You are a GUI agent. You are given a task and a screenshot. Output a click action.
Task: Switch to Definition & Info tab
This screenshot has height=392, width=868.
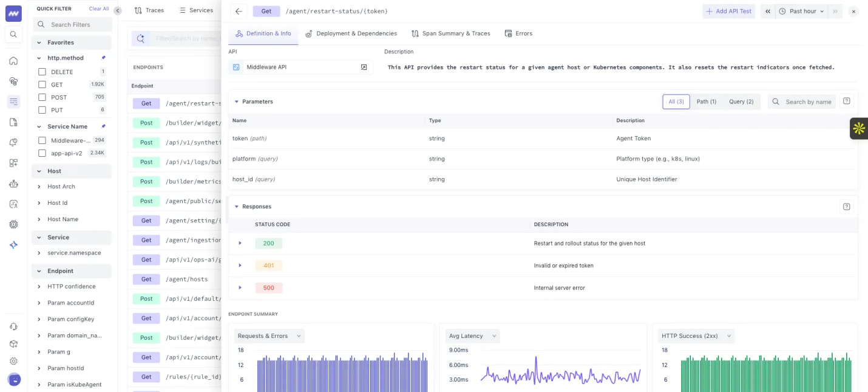pyautogui.click(x=263, y=33)
